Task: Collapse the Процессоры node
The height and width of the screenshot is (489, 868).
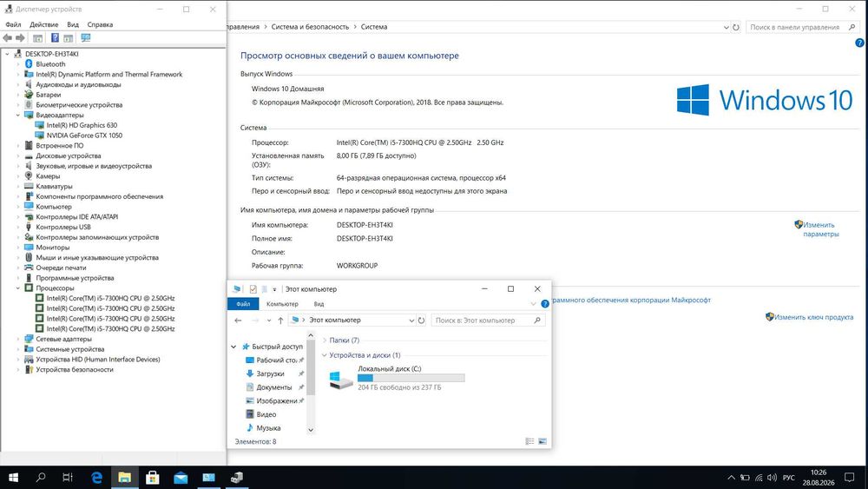Action: click(x=17, y=288)
